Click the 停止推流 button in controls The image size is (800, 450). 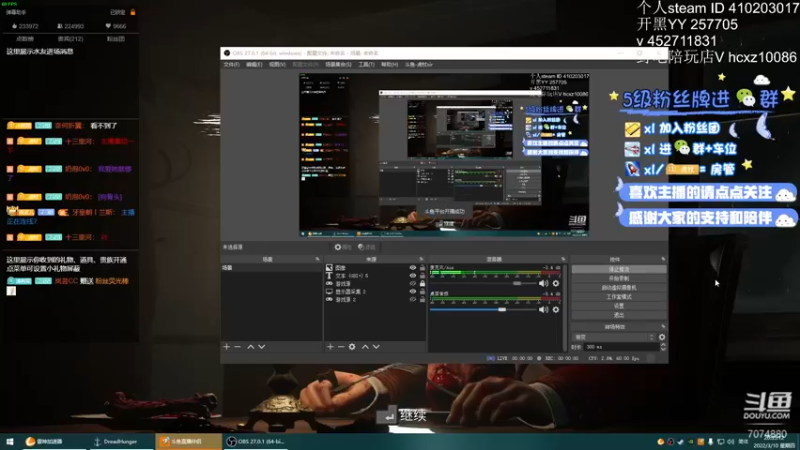[619, 269]
